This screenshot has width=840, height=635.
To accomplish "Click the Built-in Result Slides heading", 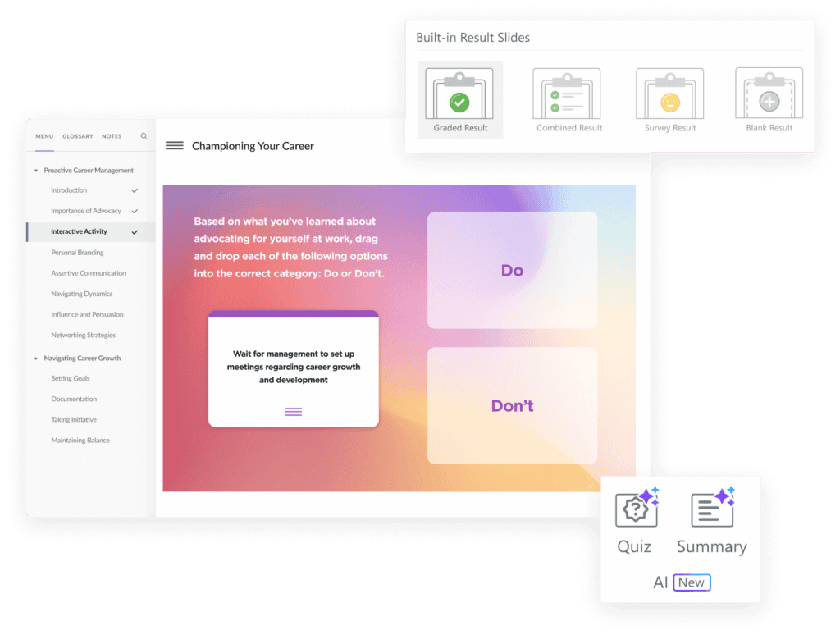I will [473, 38].
